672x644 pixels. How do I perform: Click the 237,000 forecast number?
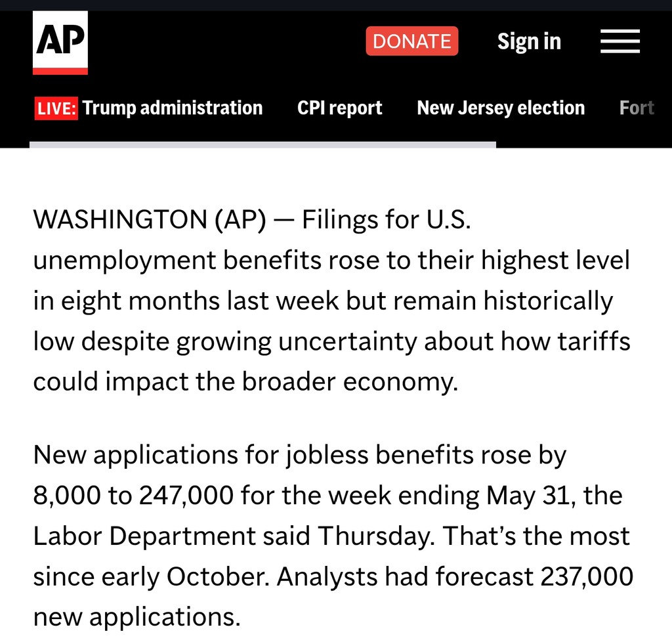pos(587,576)
